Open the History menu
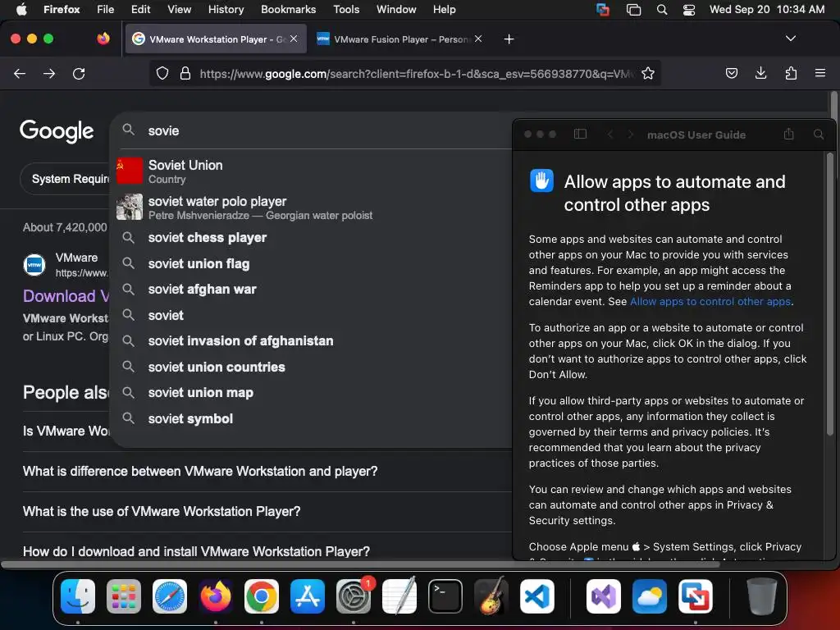Screen dimensions: 840x630 tap(226, 9)
